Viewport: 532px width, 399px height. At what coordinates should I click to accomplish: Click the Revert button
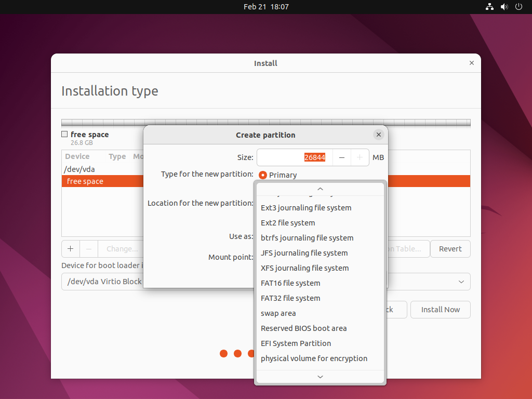tap(450, 249)
